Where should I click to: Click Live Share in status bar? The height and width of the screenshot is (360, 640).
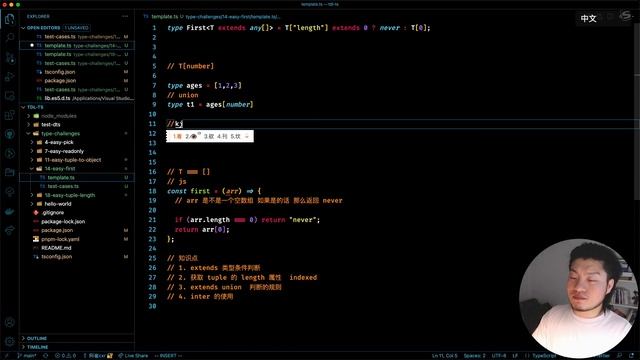133,356
